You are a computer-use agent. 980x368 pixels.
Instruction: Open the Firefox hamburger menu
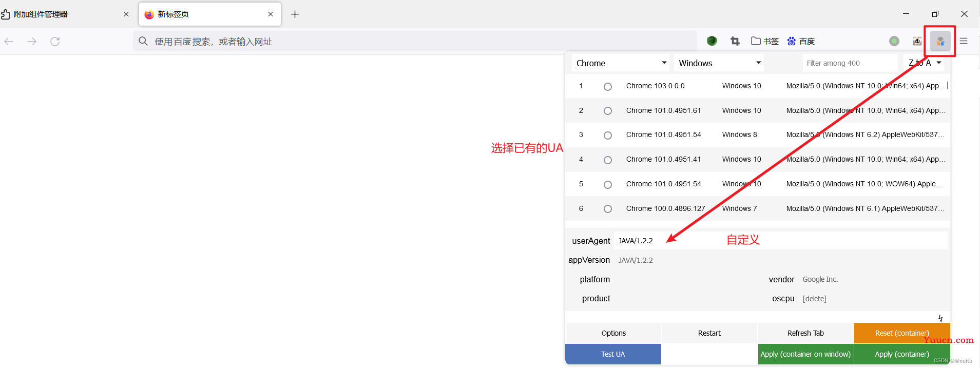[964, 41]
